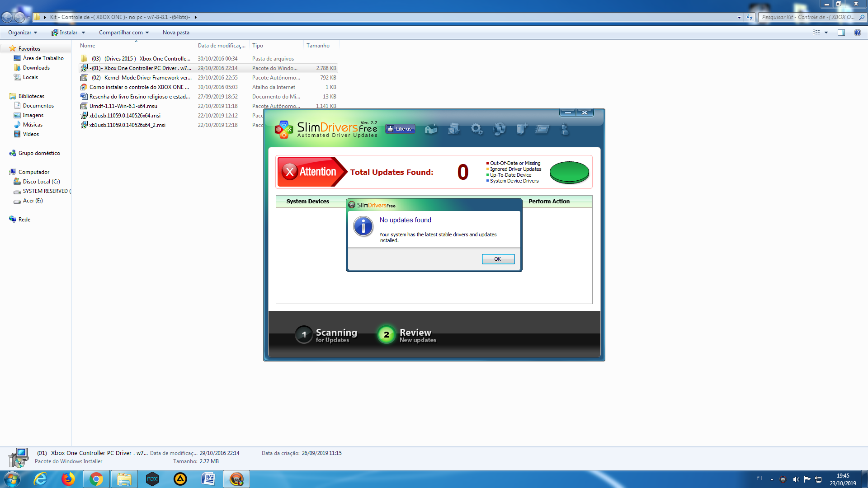Click OK in No updates found dialog
868x488 pixels.
click(498, 259)
